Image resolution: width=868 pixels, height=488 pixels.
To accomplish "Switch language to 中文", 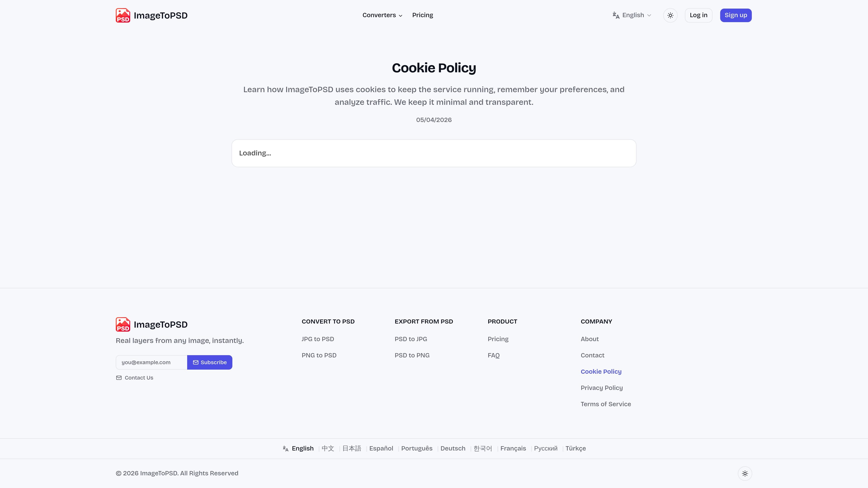I will (328, 448).
